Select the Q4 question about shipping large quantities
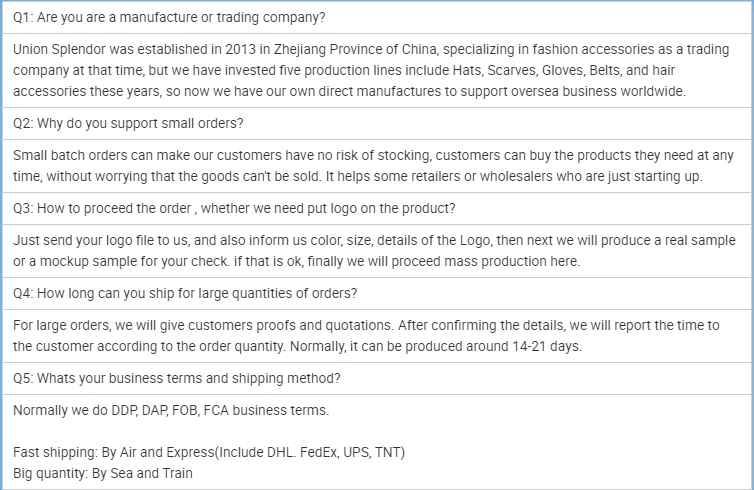Screen dimensions: 754x490 (x=186, y=293)
